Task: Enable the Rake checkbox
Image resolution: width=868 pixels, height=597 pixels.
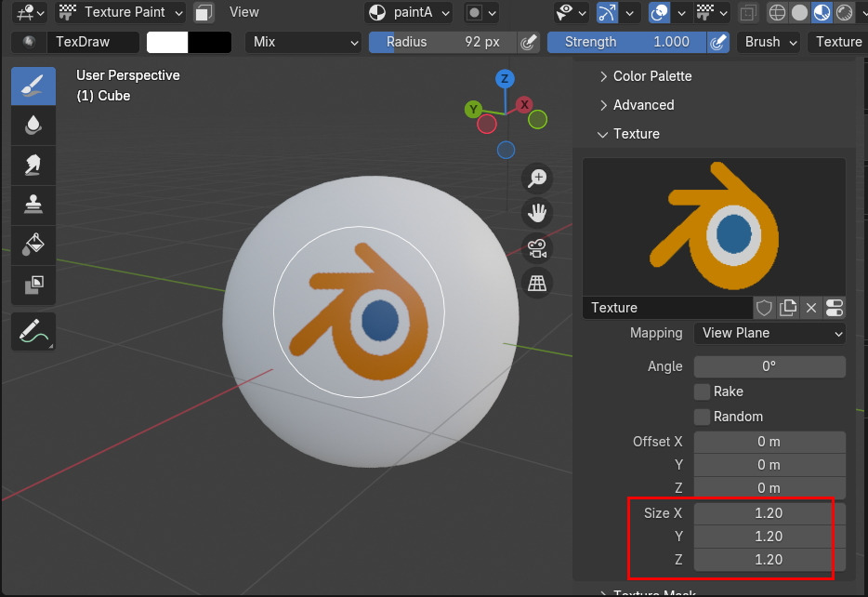Action: click(x=702, y=391)
